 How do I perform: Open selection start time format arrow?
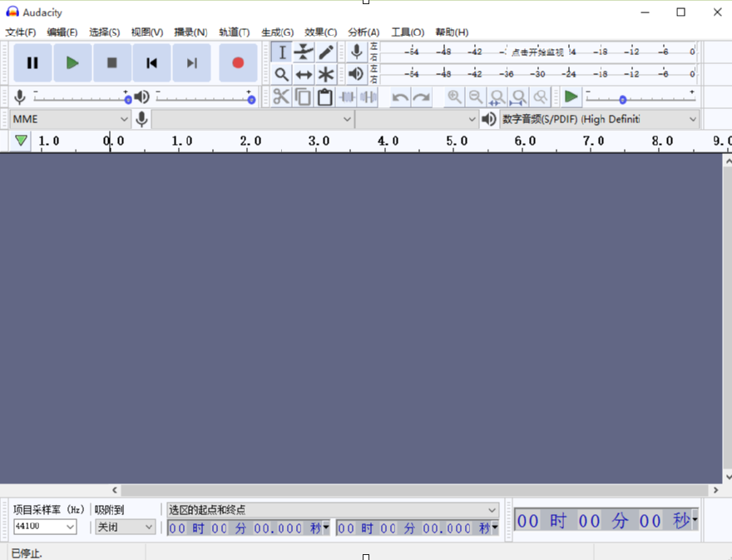click(x=326, y=528)
